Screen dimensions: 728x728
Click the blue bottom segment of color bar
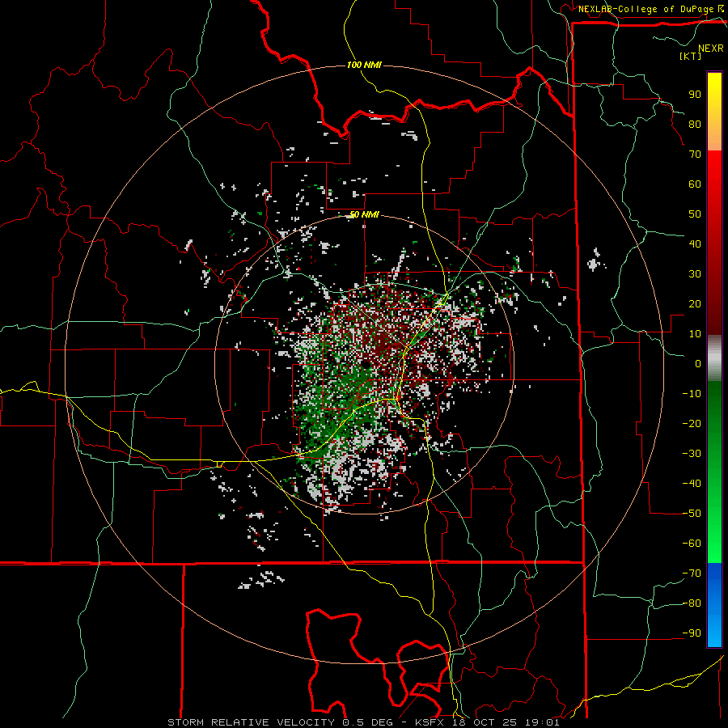coord(714,605)
